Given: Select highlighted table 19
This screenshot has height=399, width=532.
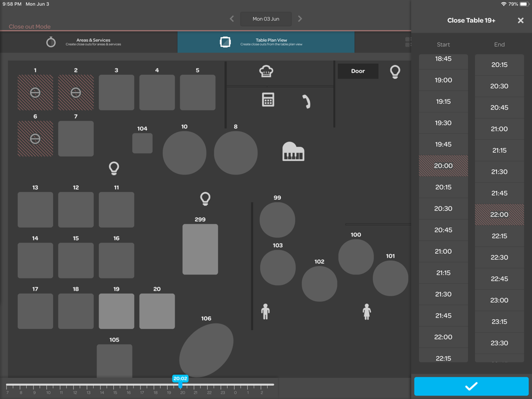Looking at the screenshot, I should [117, 311].
